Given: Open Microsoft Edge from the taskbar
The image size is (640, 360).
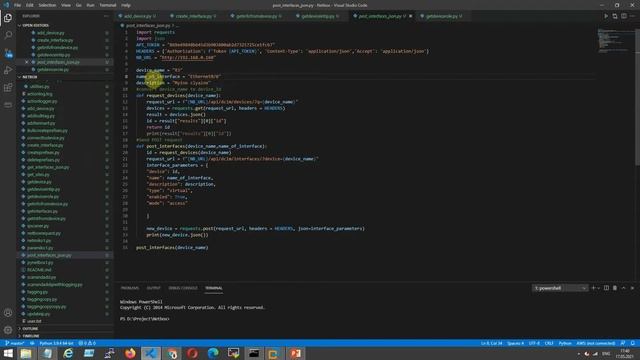Looking at the screenshot, I should point(213,353).
